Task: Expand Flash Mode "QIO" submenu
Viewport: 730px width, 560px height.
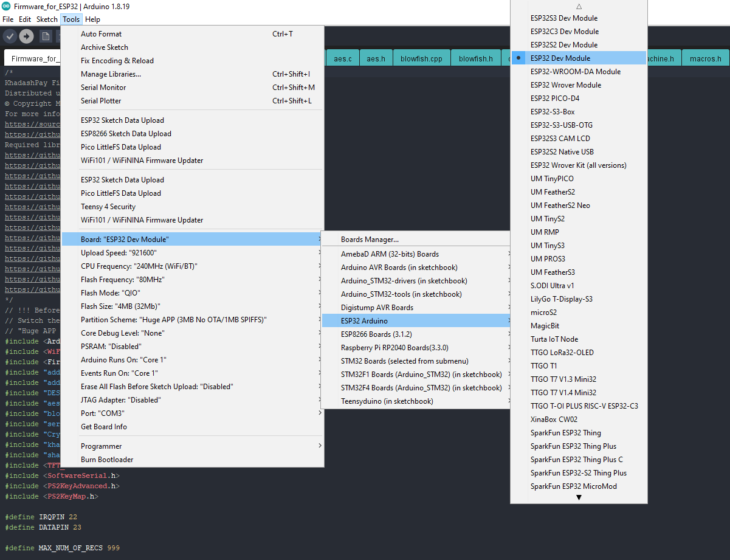Action: click(x=193, y=293)
